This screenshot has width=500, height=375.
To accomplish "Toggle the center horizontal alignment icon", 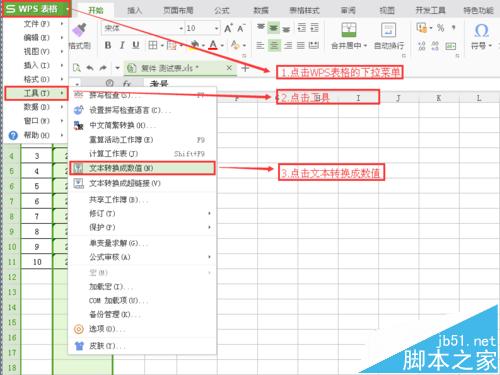I will point(274,45).
